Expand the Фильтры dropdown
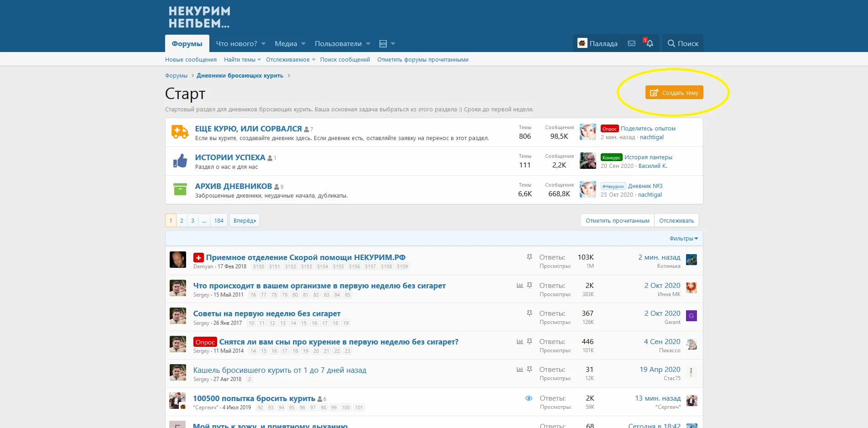Viewport: 868px width, 428px height. (683, 239)
